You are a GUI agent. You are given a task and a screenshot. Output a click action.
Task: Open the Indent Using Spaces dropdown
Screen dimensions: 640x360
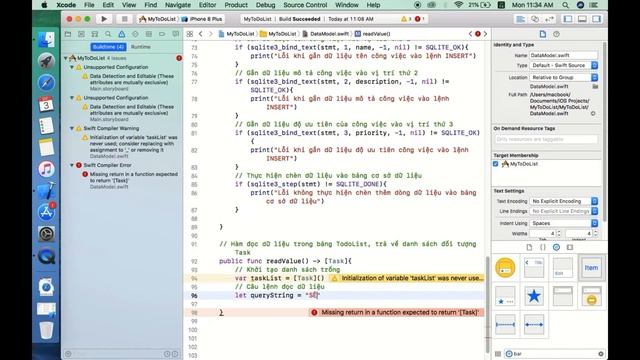click(x=564, y=223)
